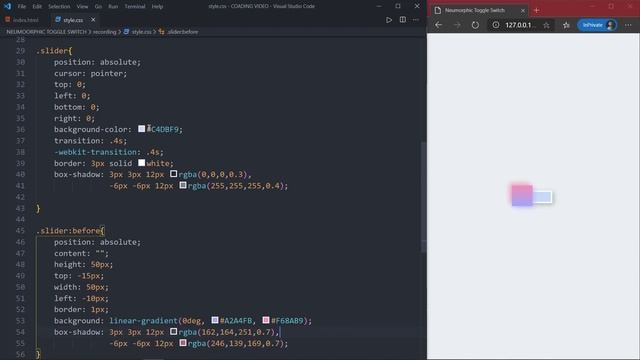
Task: Click the Split Editor icon
Action: [x=402, y=20]
